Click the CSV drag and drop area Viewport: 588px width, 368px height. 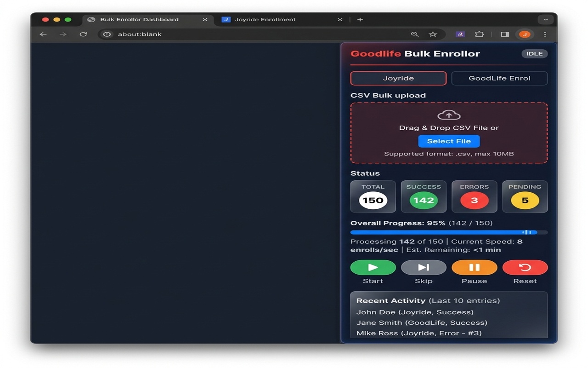(449, 133)
